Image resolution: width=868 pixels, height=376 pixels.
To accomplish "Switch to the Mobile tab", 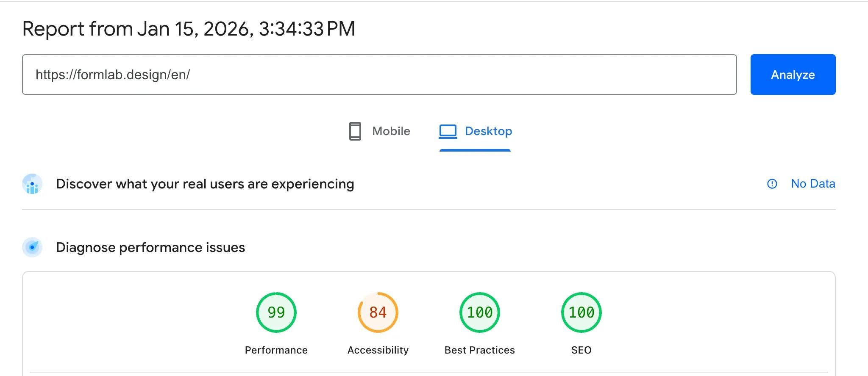I will [x=379, y=131].
